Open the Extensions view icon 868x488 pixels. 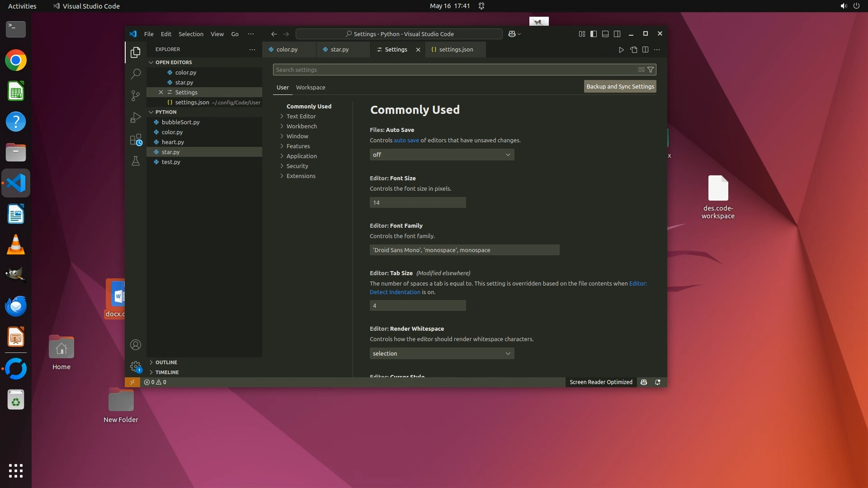[135, 140]
